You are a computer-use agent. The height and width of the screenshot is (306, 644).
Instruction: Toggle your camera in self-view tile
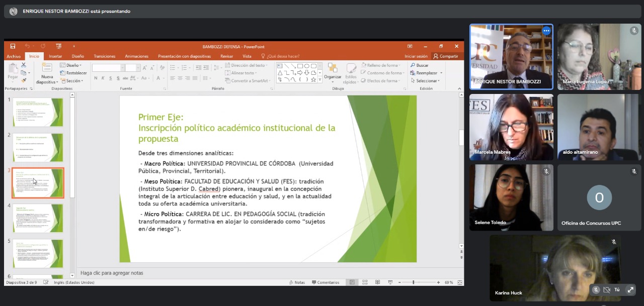[x=606, y=290]
